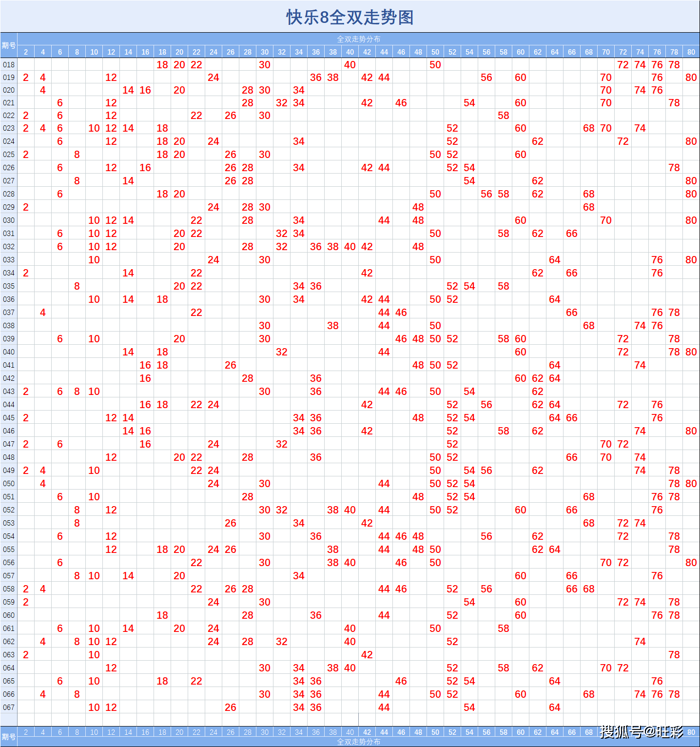The height and width of the screenshot is (747, 700).
Task: Click number 26 in row 022
Action: [x=231, y=116]
